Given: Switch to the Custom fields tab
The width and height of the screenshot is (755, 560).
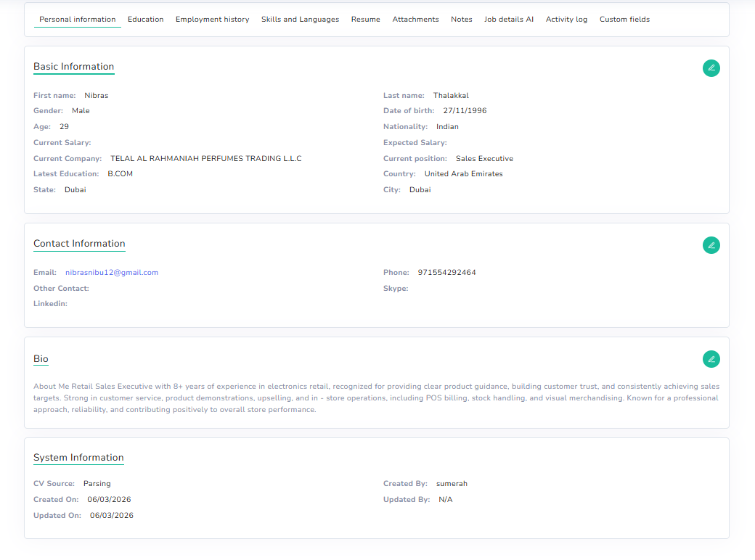Looking at the screenshot, I should pos(624,19).
